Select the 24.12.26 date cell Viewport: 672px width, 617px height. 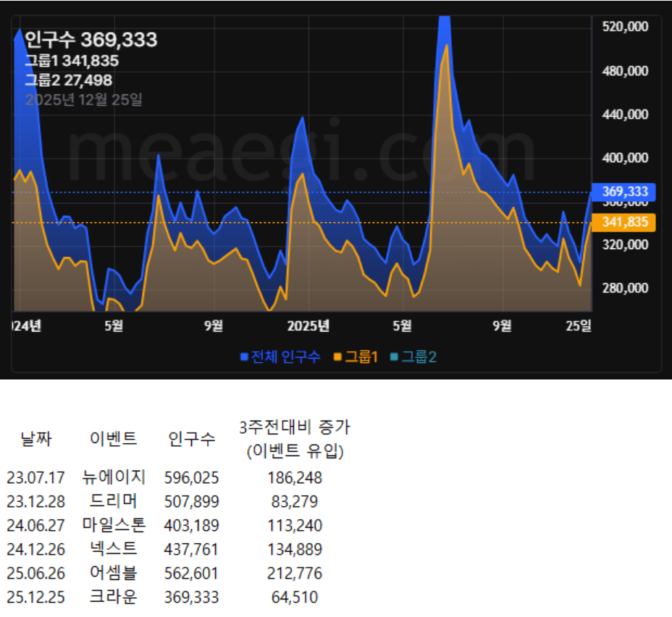(x=36, y=550)
